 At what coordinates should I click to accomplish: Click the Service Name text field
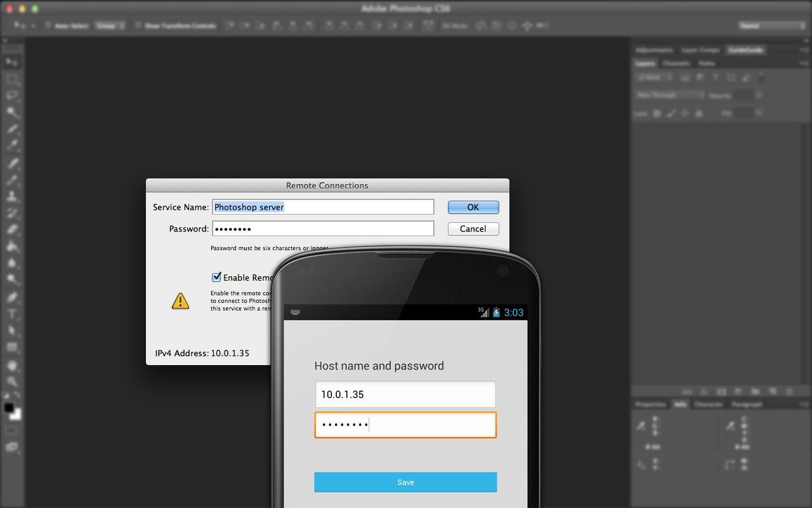click(x=323, y=207)
